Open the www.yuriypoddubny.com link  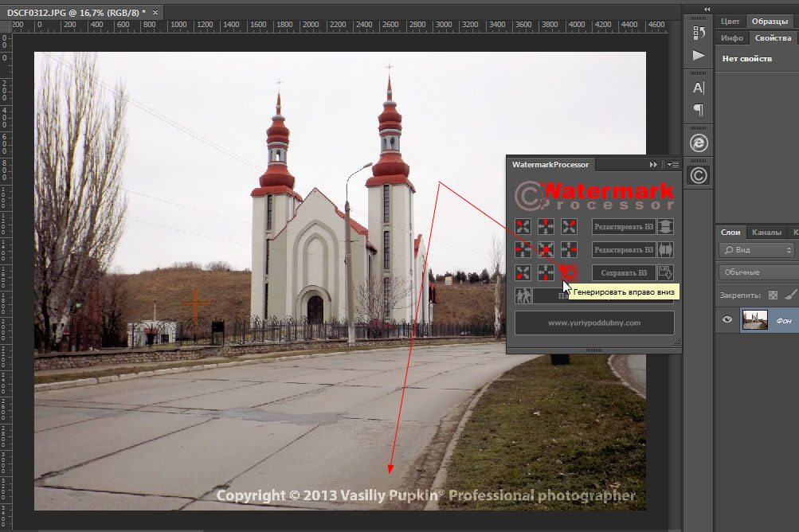pos(594,323)
